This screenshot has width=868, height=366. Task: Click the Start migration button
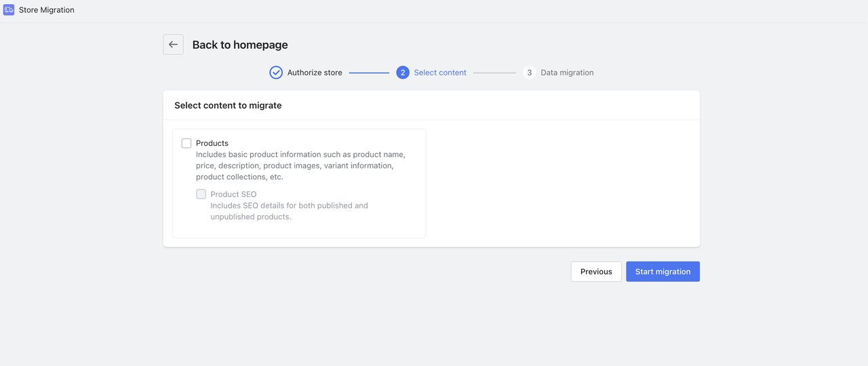tap(663, 272)
